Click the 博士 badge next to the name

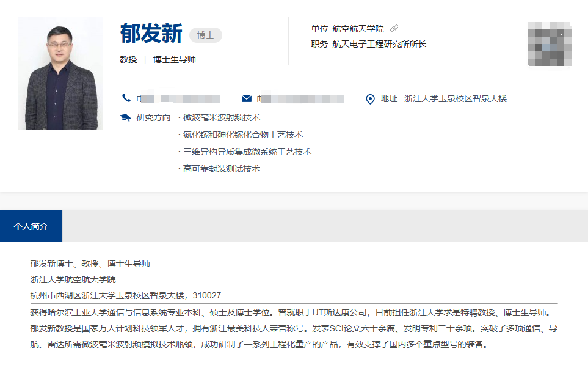[x=206, y=35]
